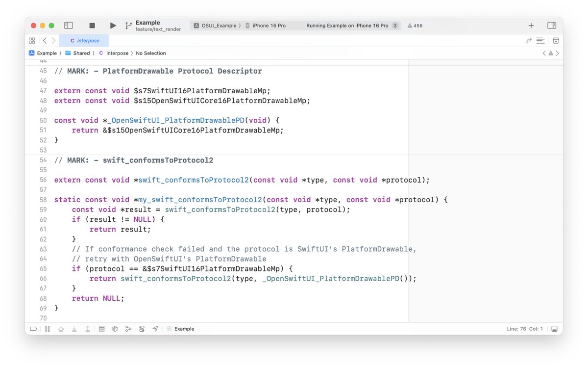This screenshot has width=588, height=368.
Task: Click the Shared folder in the jump bar
Action: [78, 53]
